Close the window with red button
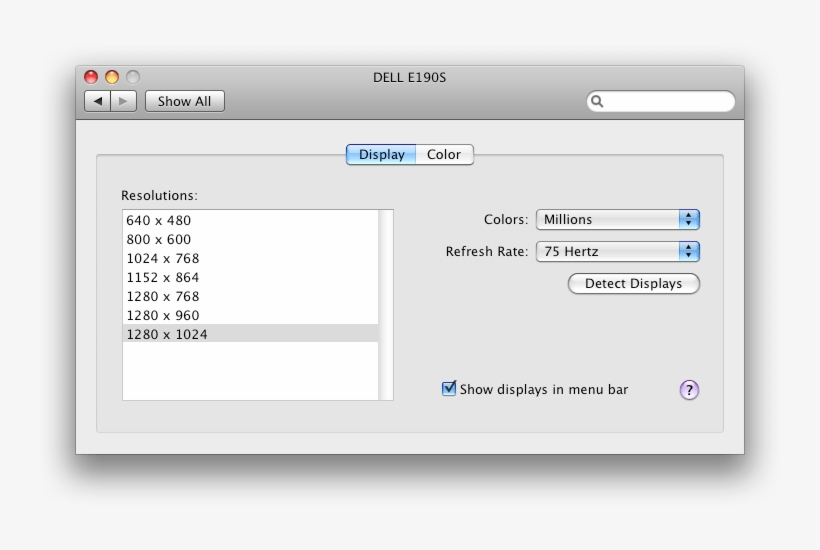Screen dimensions: 820x550 pyautogui.click(x=91, y=77)
